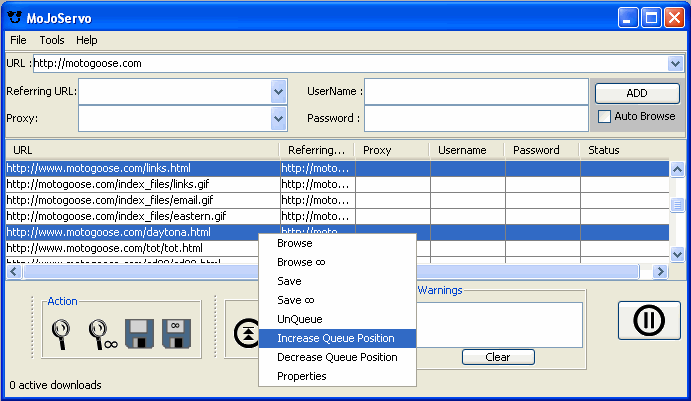The image size is (691, 401).
Task: Click the toolbar drag handle beside Action panel
Action: pos(32,327)
